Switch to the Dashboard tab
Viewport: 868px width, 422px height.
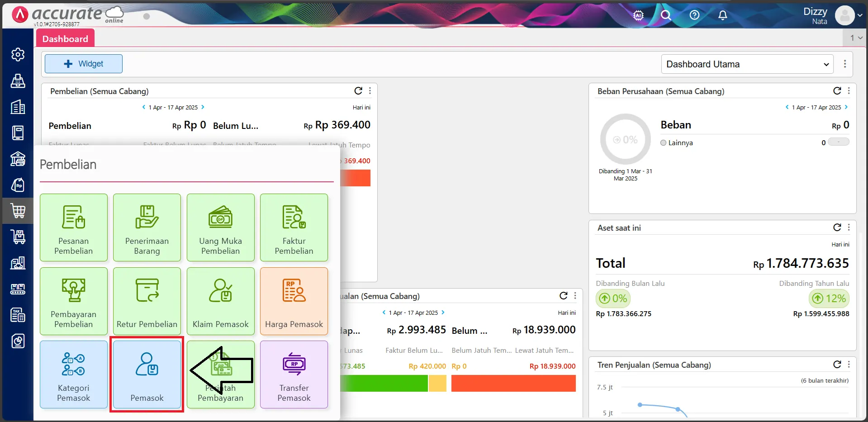tap(65, 38)
